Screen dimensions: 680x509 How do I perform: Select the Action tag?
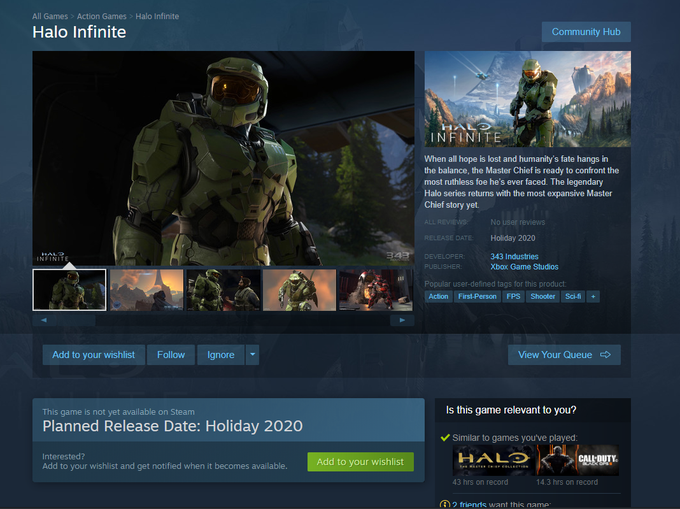pyautogui.click(x=438, y=297)
